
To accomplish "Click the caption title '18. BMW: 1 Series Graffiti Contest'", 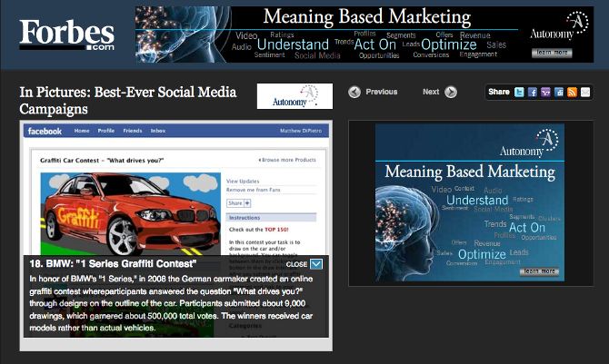I will tap(113, 264).
